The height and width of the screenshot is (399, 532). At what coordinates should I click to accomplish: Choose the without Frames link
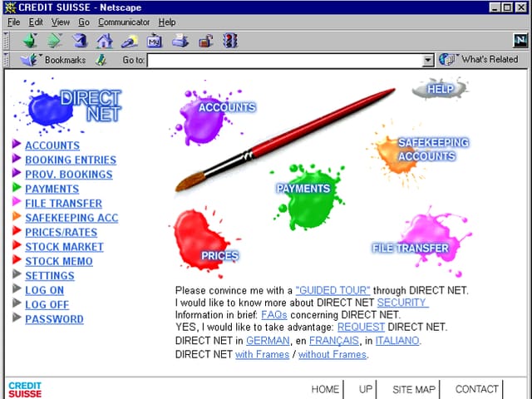point(332,355)
